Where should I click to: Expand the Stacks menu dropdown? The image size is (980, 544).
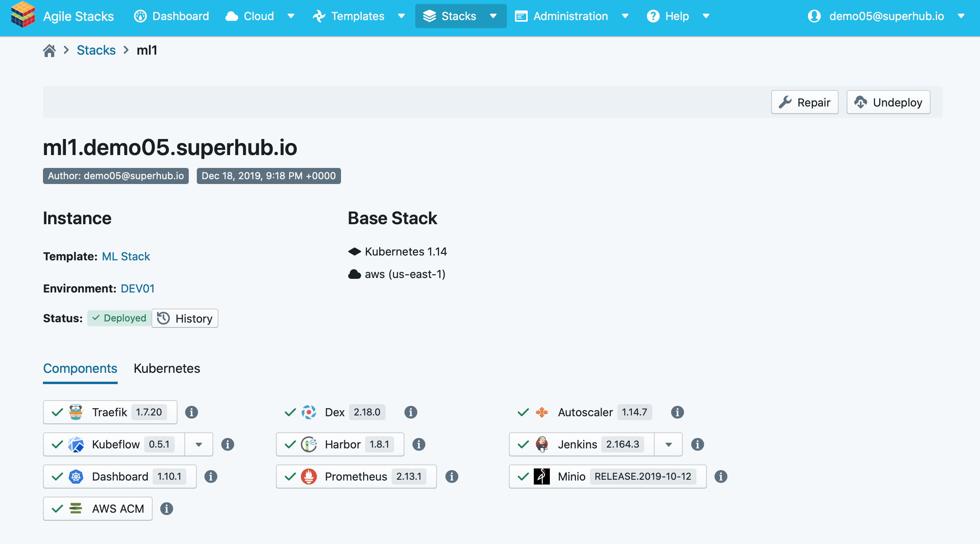(x=493, y=16)
